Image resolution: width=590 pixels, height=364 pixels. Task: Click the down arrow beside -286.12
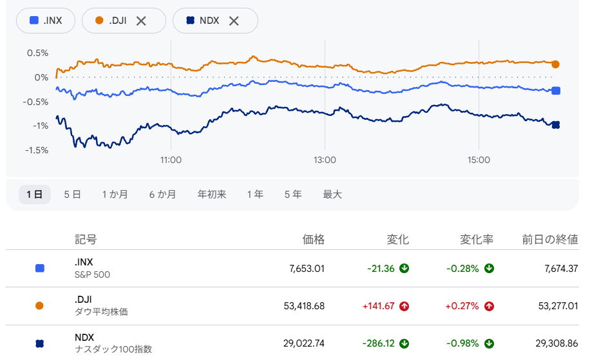point(404,343)
